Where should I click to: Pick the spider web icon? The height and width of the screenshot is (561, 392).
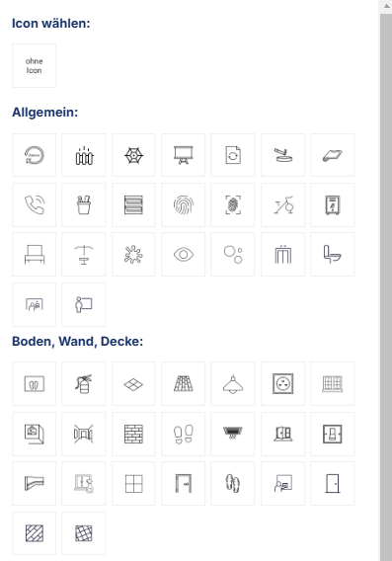pyautogui.click(x=133, y=155)
